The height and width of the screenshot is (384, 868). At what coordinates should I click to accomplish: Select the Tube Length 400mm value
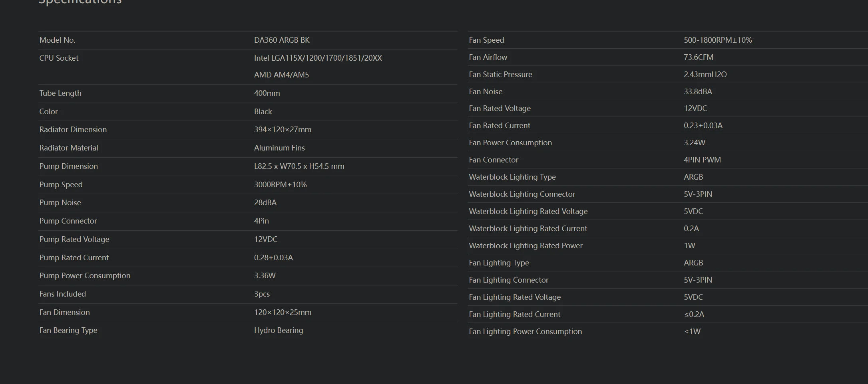(x=267, y=93)
